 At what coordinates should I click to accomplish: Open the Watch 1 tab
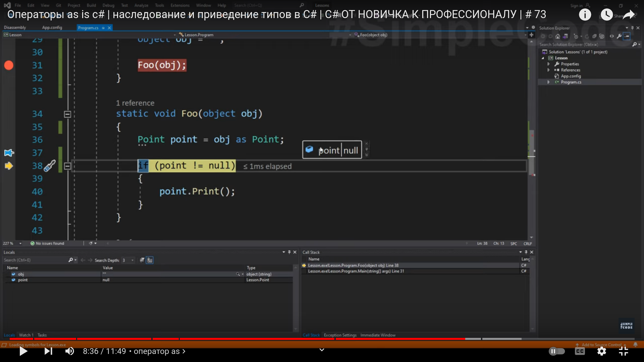pyautogui.click(x=26, y=335)
